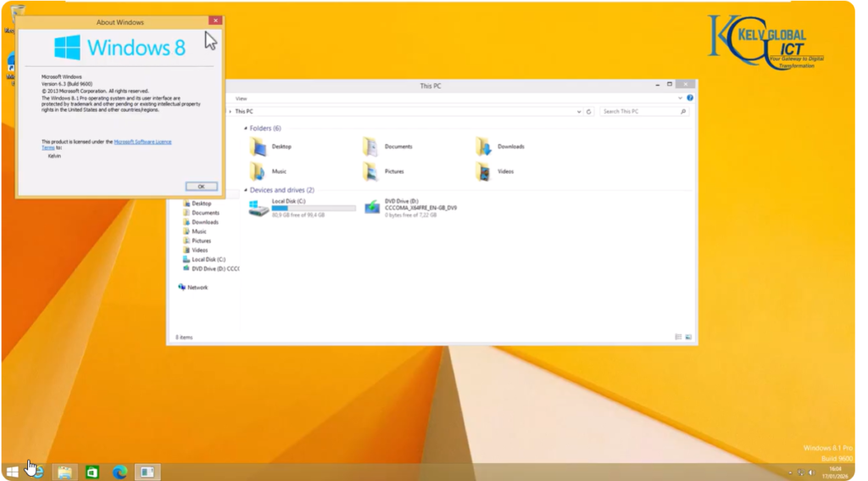Open the green Store icon on taskbar
The height and width of the screenshot is (481, 868).
[x=92, y=472]
